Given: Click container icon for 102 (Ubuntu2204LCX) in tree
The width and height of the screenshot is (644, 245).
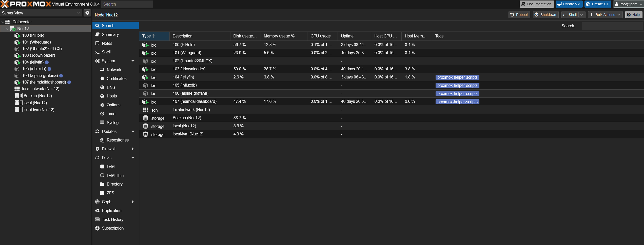Looking at the screenshot, I should pos(17,49).
